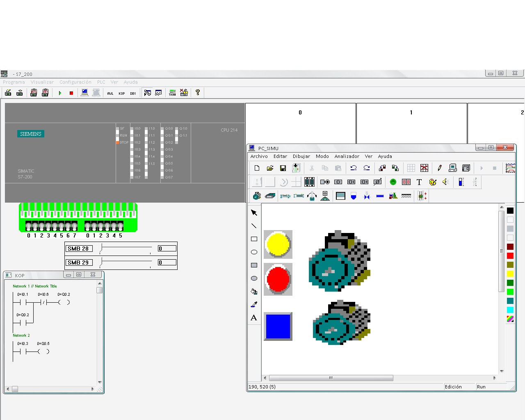Open the Modo menu in PC_SIMU
525x420 pixels.
tap(322, 156)
